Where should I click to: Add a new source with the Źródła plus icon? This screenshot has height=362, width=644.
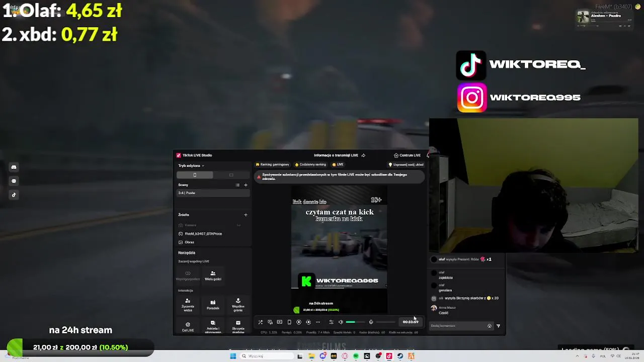pos(246,215)
